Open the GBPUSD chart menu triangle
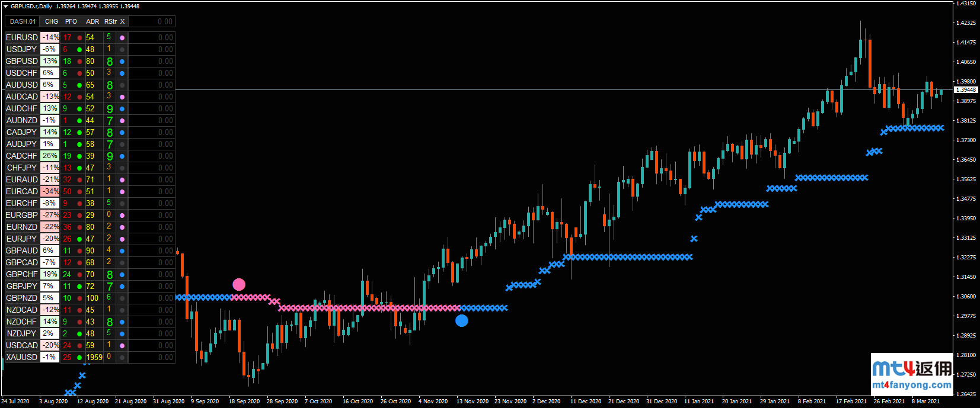Image resolution: width=980 pixels, height=408 pixels. pos(5,7)
